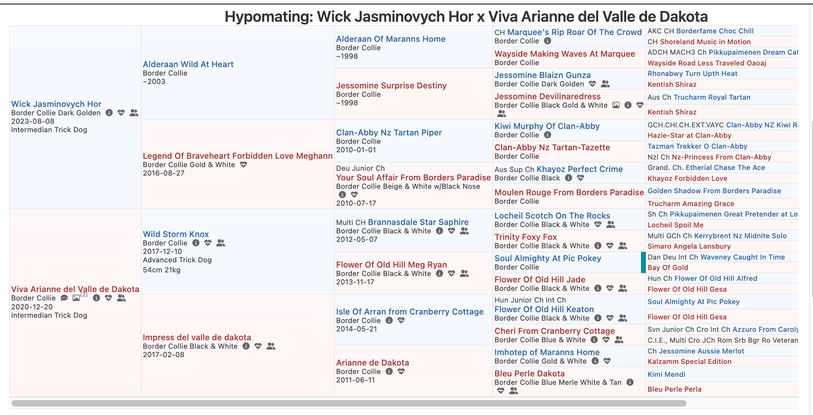Open Isle Of Arran from Cranberry Cottage link
The width and height of the screenshot is (813, 415).
[x=410, y=312]
